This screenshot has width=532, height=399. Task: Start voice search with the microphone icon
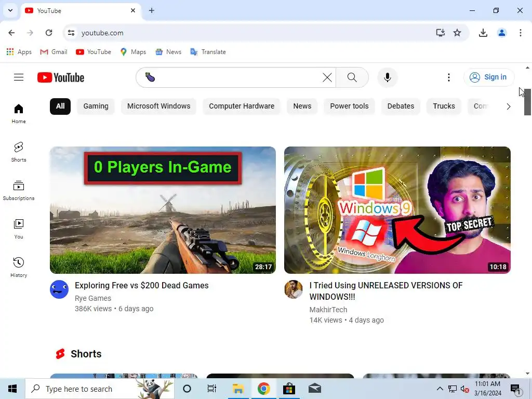[x=387, y=77]
